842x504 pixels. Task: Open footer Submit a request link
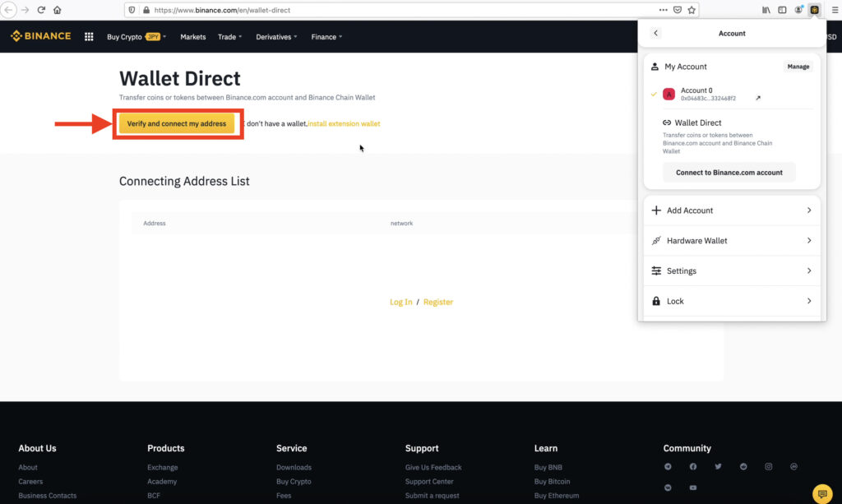(x=433, y=496)
